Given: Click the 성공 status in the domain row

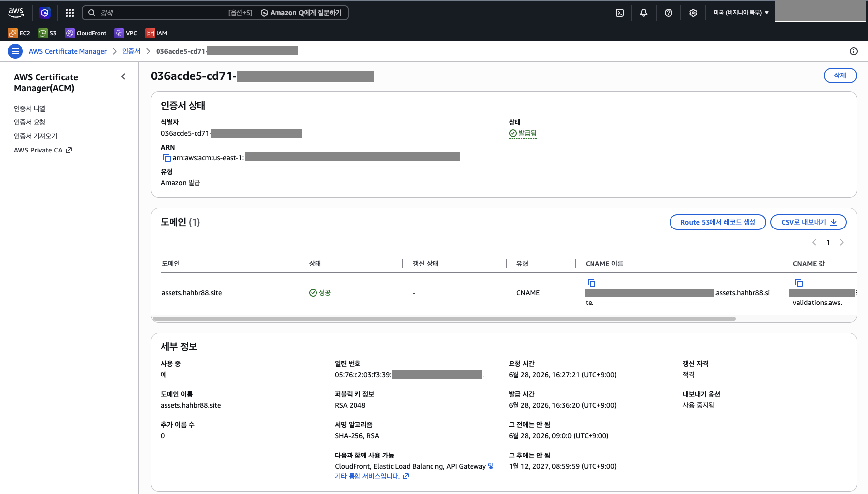Looking at the screenshot, I should tap(320, 293).
